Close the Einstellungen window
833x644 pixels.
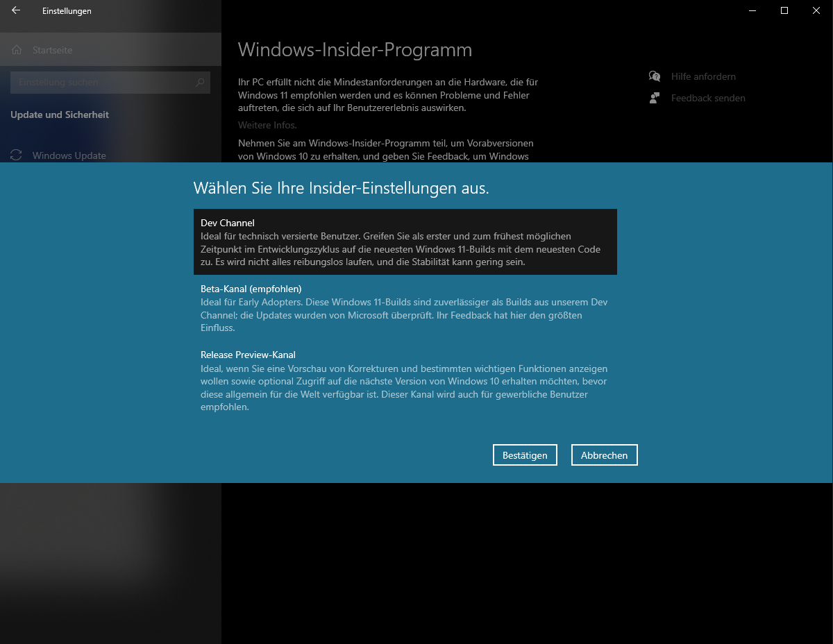pos(816,10)
